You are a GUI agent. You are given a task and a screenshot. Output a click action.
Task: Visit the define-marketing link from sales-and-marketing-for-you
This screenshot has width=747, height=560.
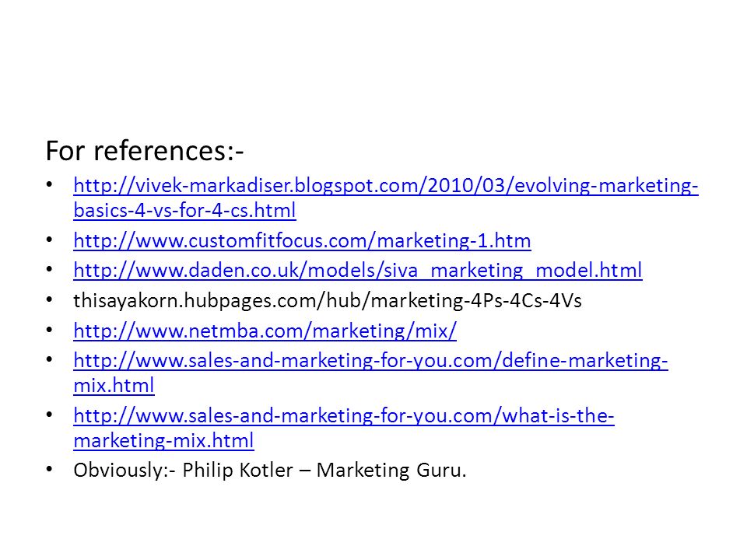tap(370, 360)
